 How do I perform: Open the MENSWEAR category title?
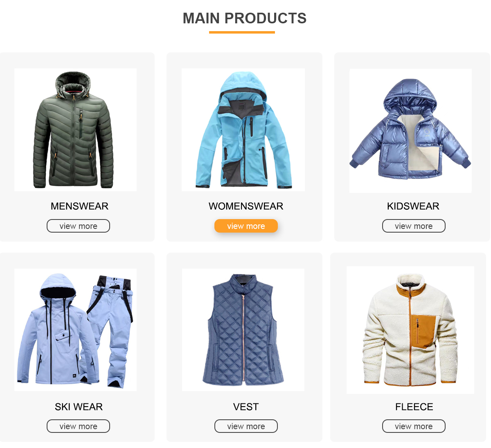click(x=79, y=206)
